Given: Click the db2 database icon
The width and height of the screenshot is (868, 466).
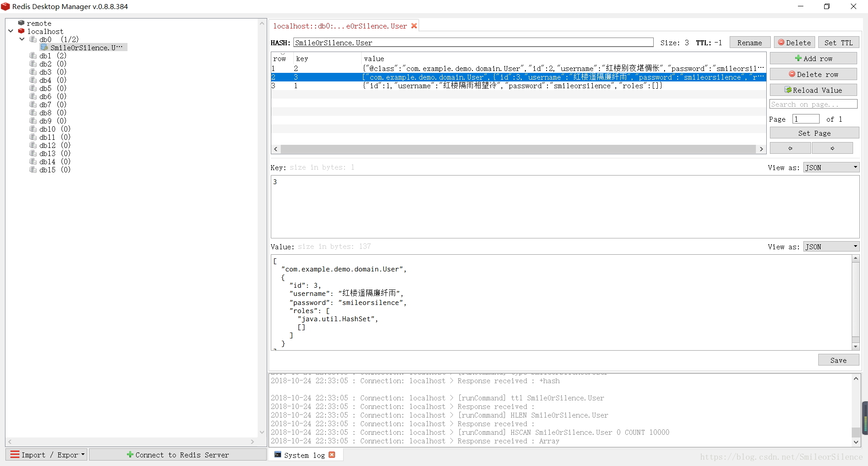Looking at the screenshot, I should tap(33, 64).
